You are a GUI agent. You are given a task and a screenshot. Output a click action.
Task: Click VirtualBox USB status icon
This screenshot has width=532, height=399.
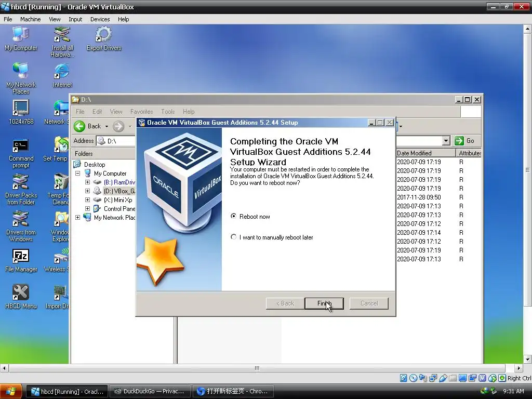[443, 378]
